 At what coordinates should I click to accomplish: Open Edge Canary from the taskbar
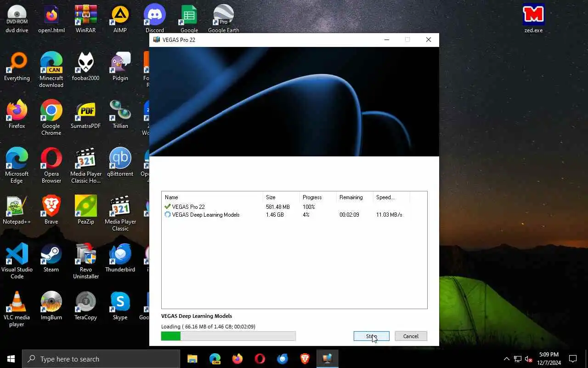(x=215, y=359)
